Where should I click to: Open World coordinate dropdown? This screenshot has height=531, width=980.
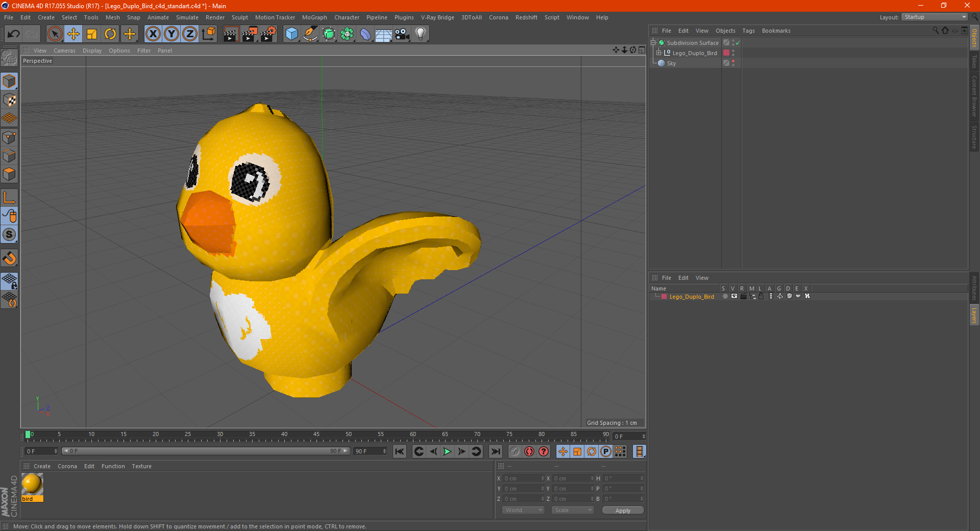[x=523, y=510]
